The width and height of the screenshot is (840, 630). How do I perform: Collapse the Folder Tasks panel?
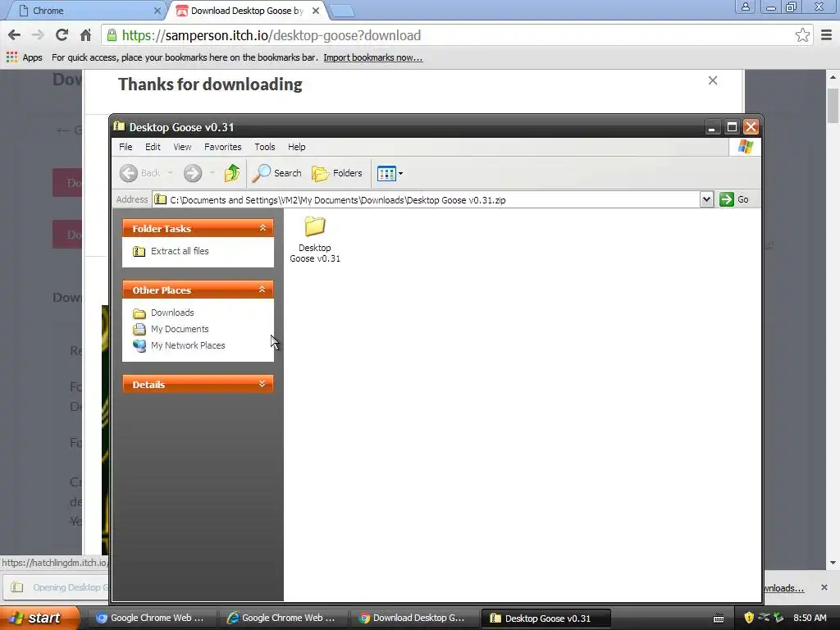pyautogui.click(x=262, y=228)
